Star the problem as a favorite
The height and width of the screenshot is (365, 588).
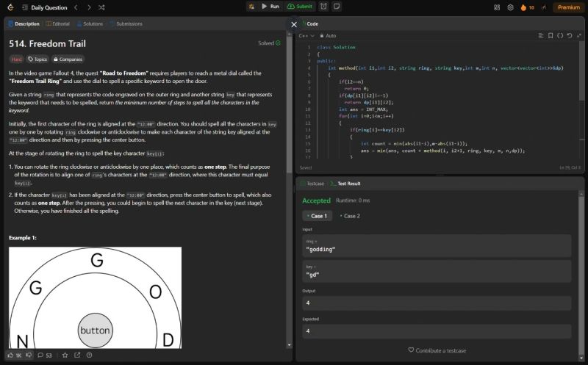[x=65, y=355]
